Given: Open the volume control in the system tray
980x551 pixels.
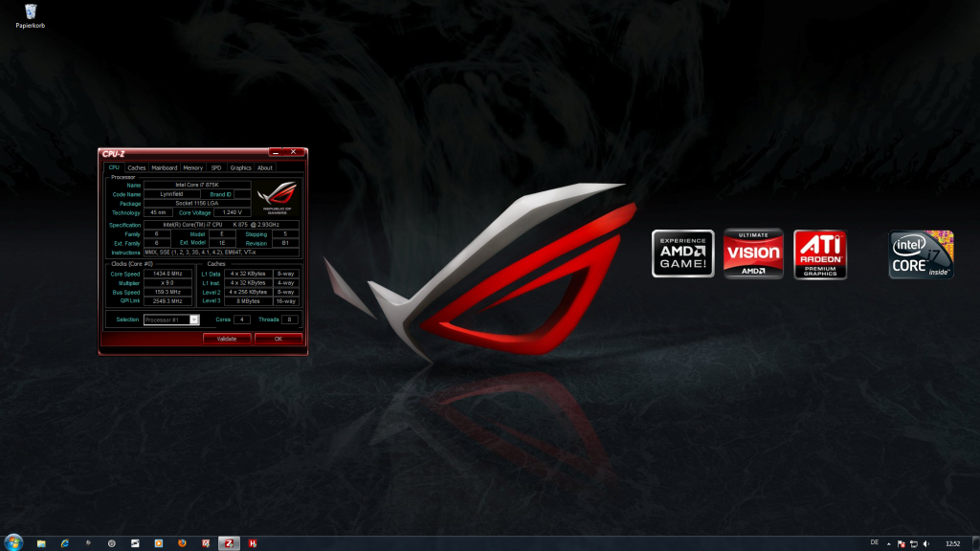Looking at the screenshot, I should [926, 543].
